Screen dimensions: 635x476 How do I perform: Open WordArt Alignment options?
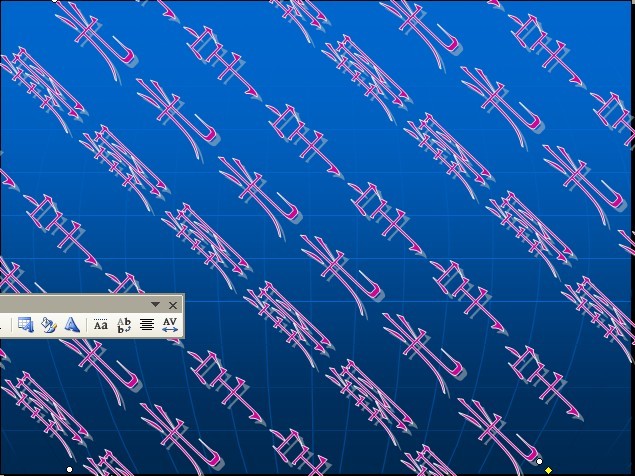147,324
